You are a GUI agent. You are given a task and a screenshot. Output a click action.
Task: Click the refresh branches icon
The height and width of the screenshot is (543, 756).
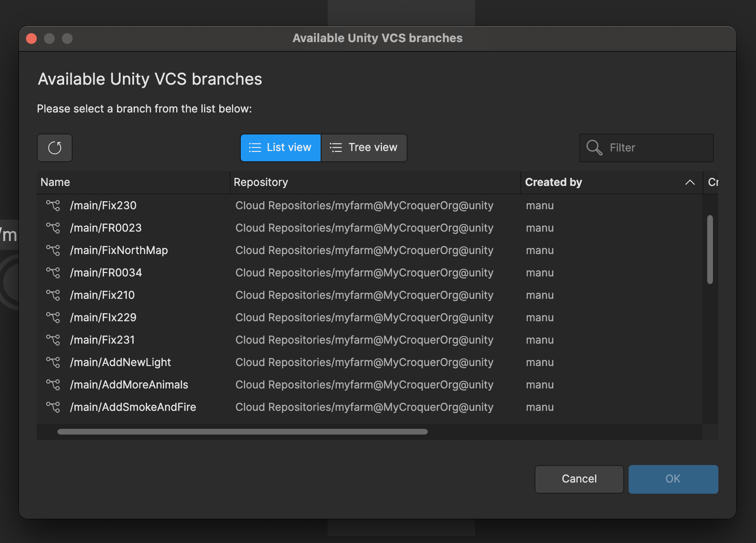coord(54,148)
